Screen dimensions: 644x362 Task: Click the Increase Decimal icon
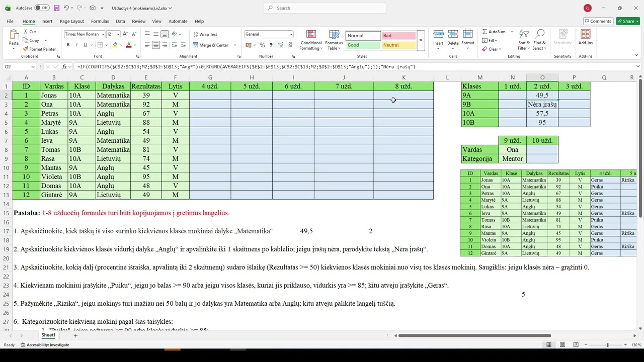click(280, 45)
